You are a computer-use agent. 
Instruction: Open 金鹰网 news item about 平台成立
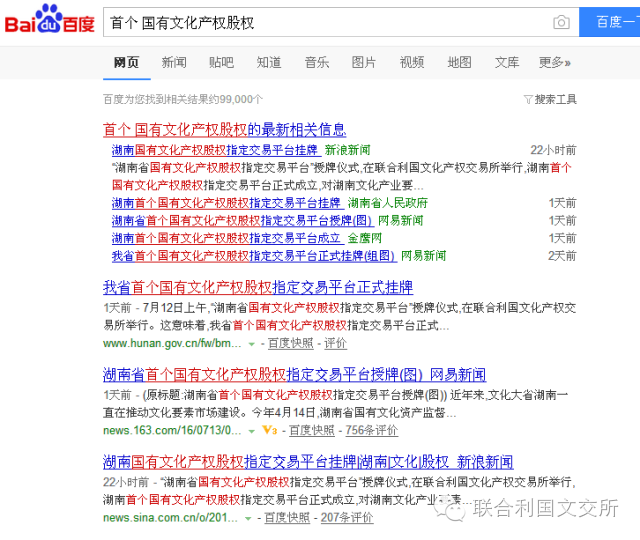click(226, 238)
